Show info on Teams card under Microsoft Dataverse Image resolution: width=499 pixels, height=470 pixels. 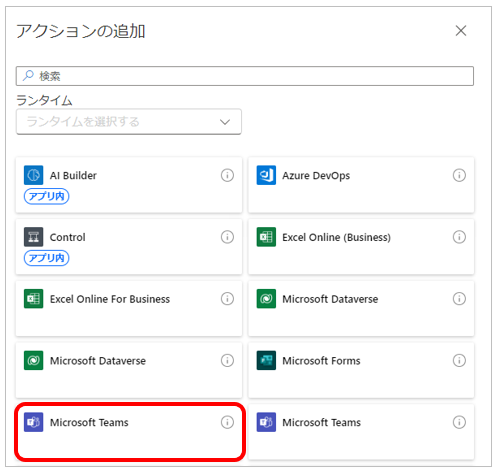[227, 422]
